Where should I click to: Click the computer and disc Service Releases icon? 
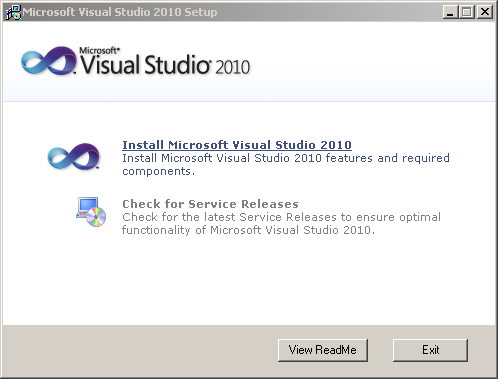point(91,212)
